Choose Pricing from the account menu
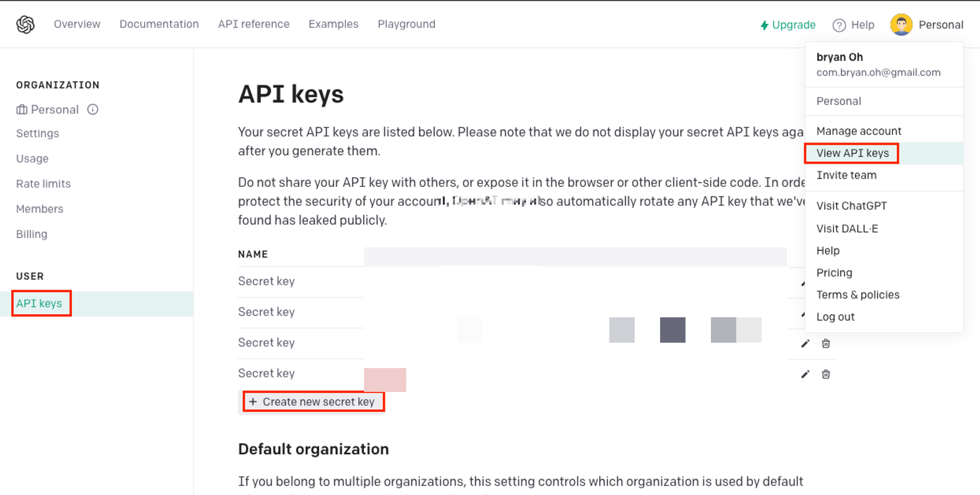980x495 pixels. click(884, 273)
